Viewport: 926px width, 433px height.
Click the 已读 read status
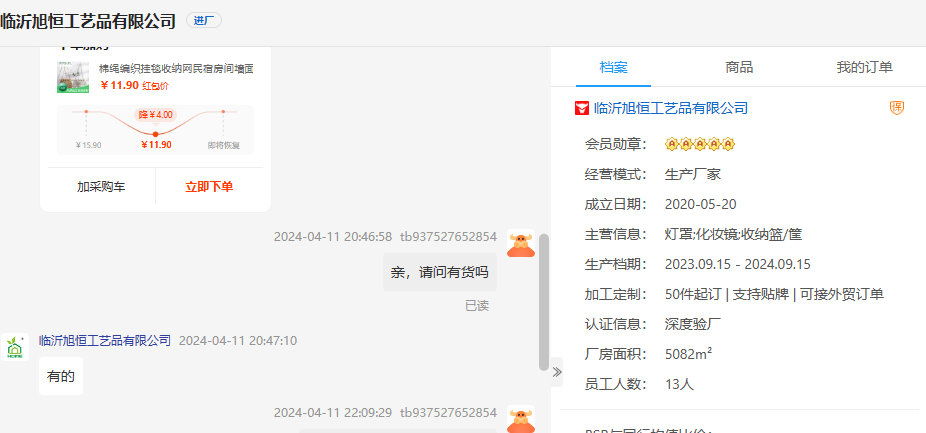pyautogui.click(x=477, y=306)
